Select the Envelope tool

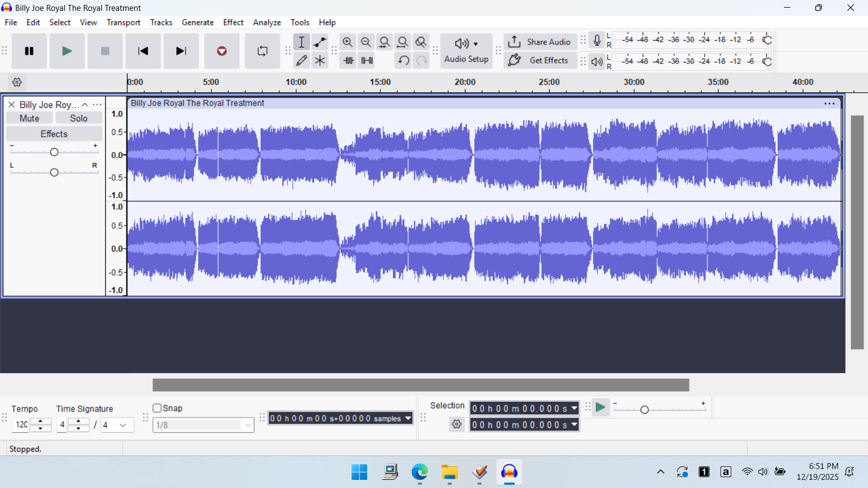(x=320, y=42)
